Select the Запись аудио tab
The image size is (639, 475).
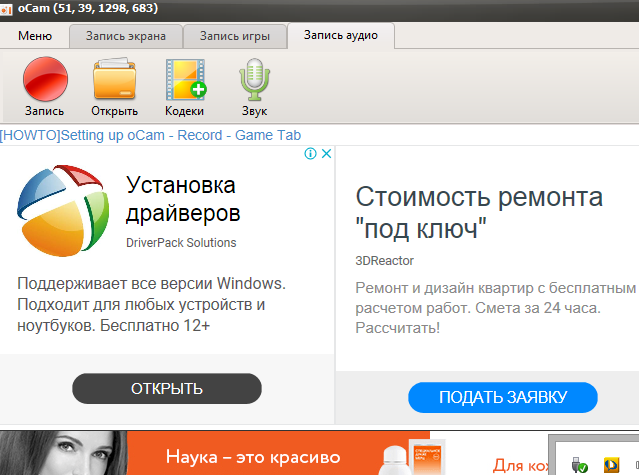(341, 35)
